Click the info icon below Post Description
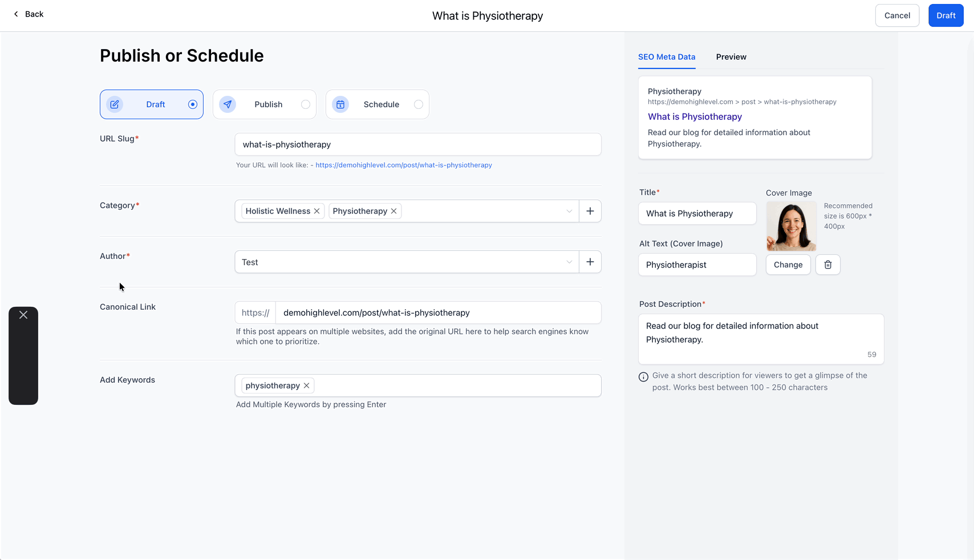 pyautogui.click(x=643, y=376)
